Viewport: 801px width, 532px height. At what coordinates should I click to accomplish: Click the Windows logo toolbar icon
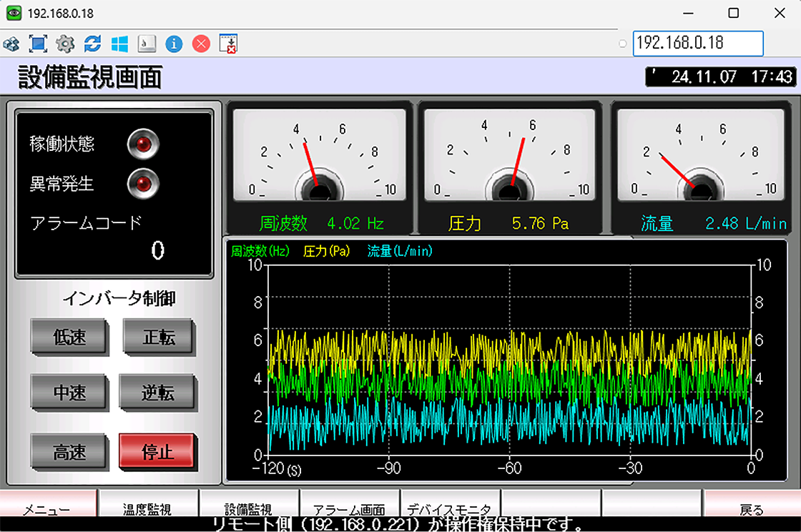click(119, 44)
